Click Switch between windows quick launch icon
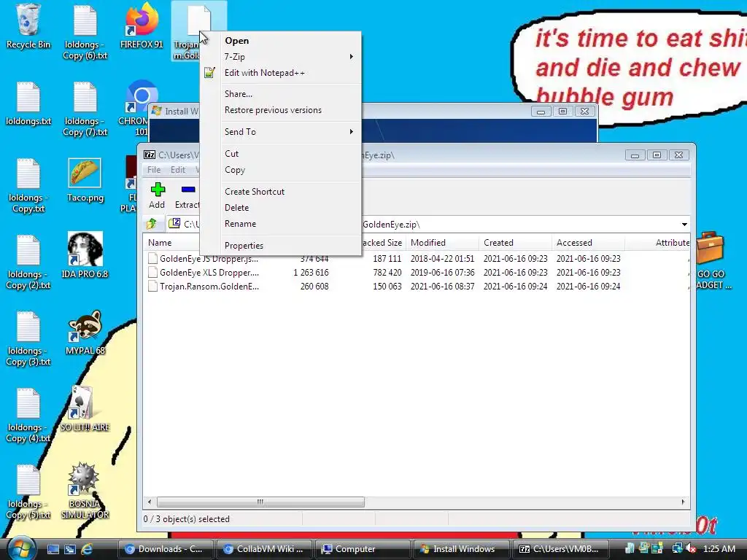Image resolution: width=747 pixels, height=560 pixels. [x=69, y=549]
